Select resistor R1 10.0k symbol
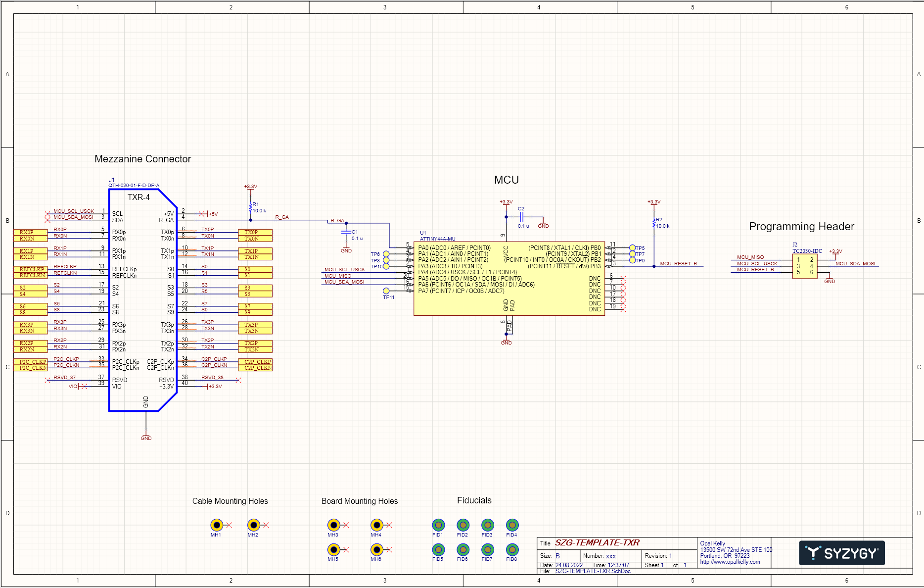The height and width of the screenshot is (588, 924). pyautogui.click(x=251, y=207)
